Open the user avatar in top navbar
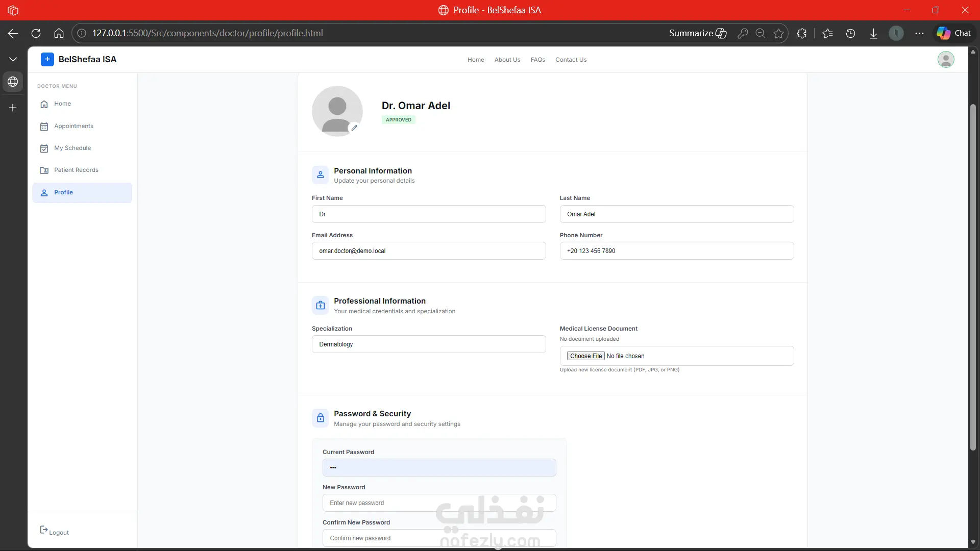 pos(945,60)
